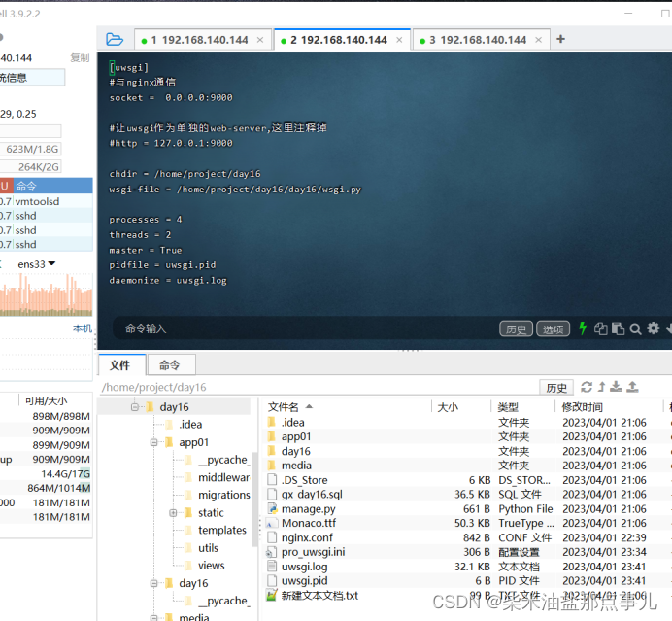Collapse the app01 tree node
Viewport: 672px width, 621px height.
(154, 442)
